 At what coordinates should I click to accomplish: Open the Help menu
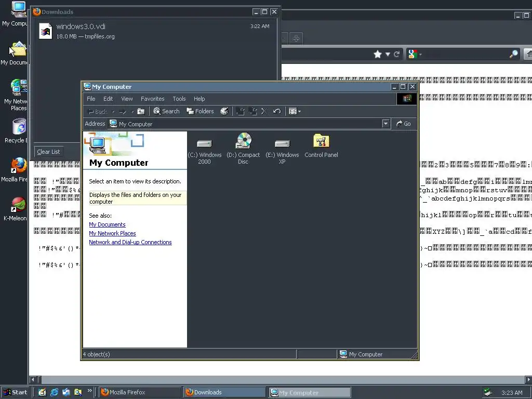[x=199, y=99]
